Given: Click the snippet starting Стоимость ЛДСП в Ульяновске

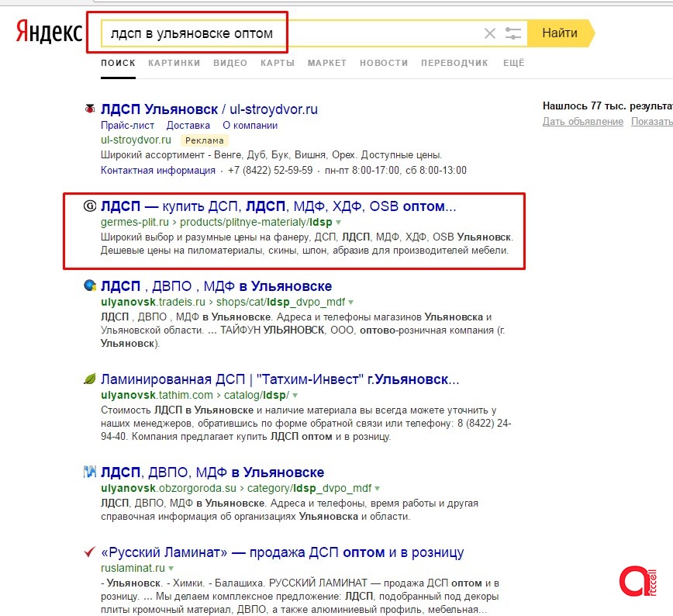Looking at the screenshot, I should [x=306, y=423].
